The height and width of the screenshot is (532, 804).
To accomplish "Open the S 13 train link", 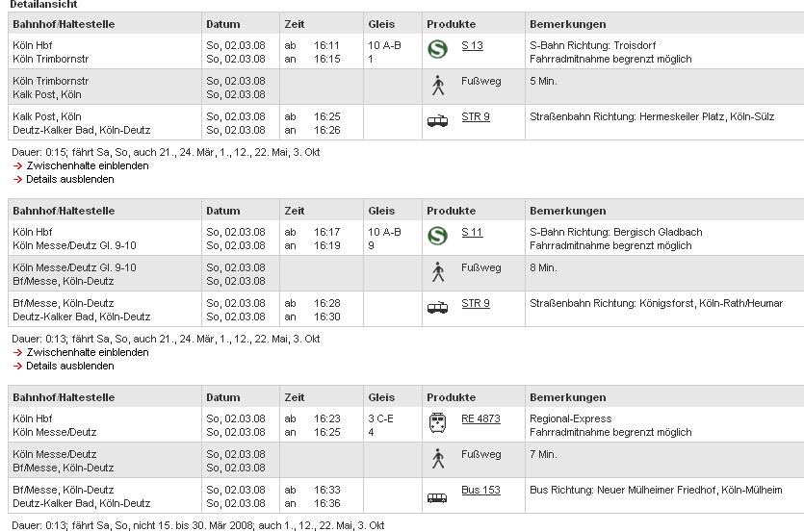I will coord(472,45).
